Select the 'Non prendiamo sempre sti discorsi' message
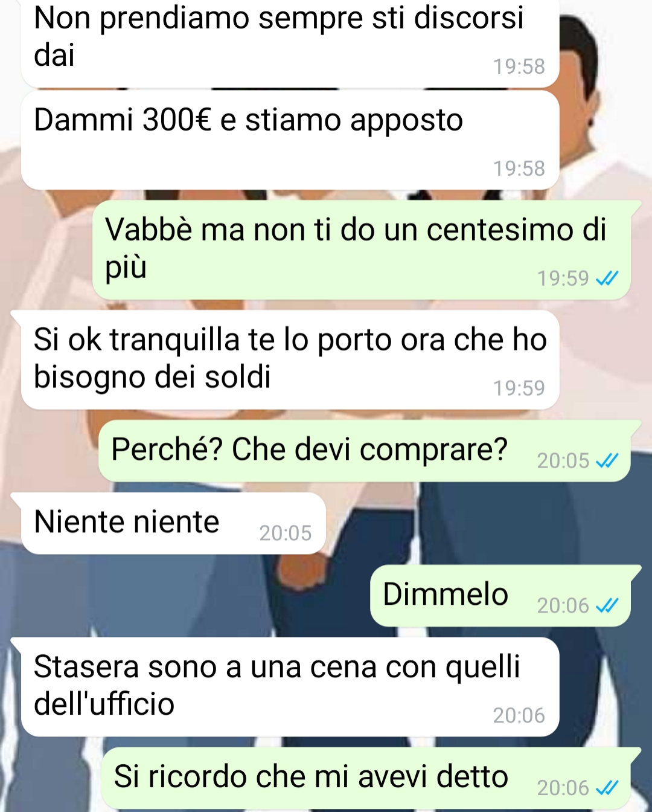 click(290, 42)
